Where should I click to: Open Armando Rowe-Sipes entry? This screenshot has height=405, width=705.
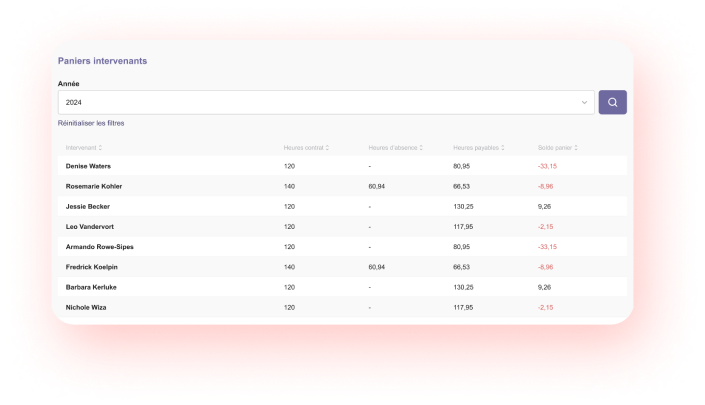99,246
